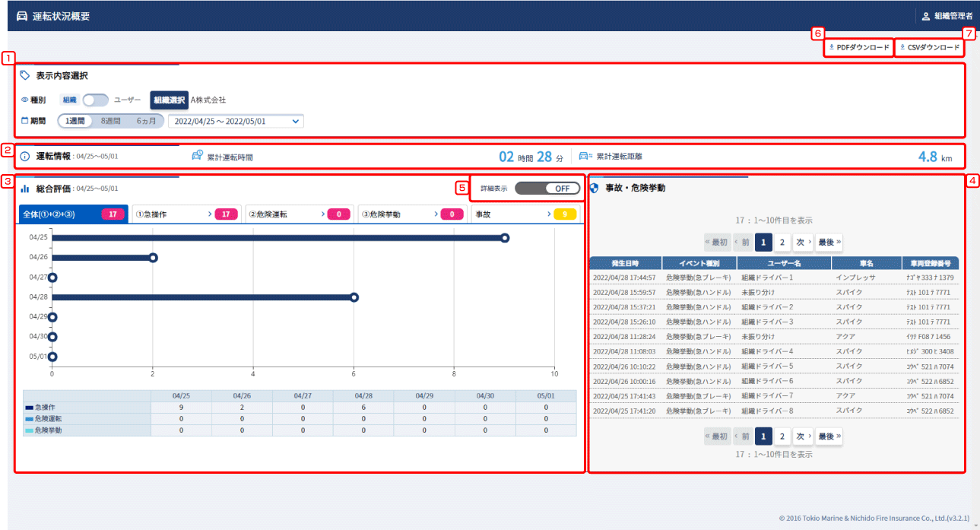Download the report via PDFダウンロード
Image resolution: width=980 pixels, height=530 pixels.
(x=858, y=47)
